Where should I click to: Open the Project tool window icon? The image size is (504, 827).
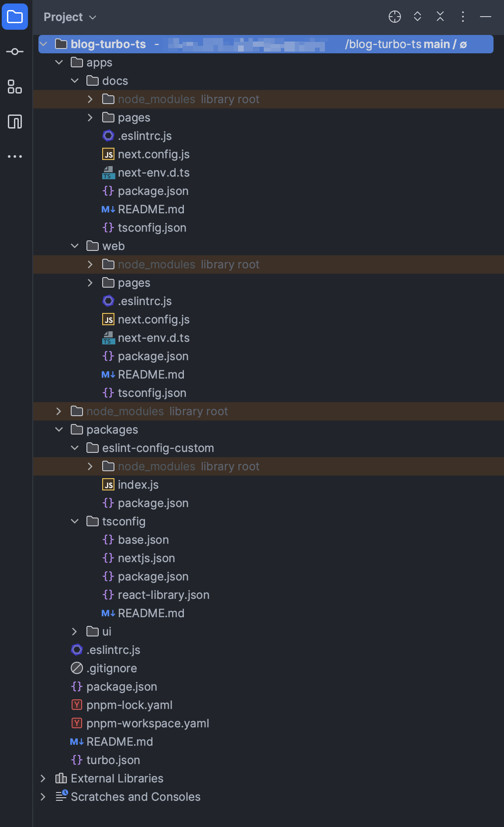click(15, 17)
